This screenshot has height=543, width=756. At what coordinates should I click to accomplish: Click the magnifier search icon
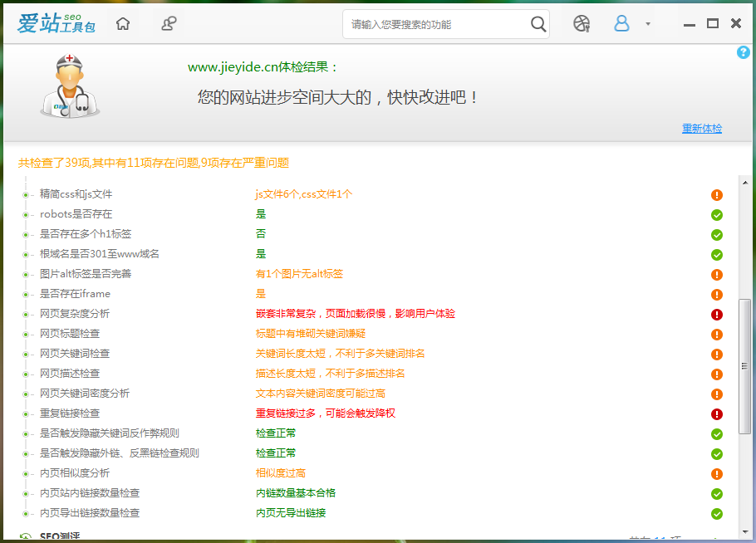click(538, 24)
